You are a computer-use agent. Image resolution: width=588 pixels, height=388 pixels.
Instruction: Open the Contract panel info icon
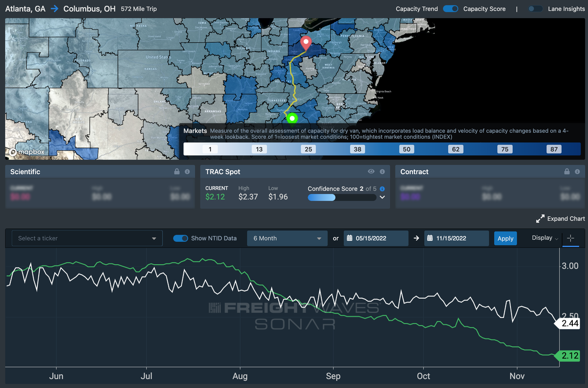click(x=577, y=172)
